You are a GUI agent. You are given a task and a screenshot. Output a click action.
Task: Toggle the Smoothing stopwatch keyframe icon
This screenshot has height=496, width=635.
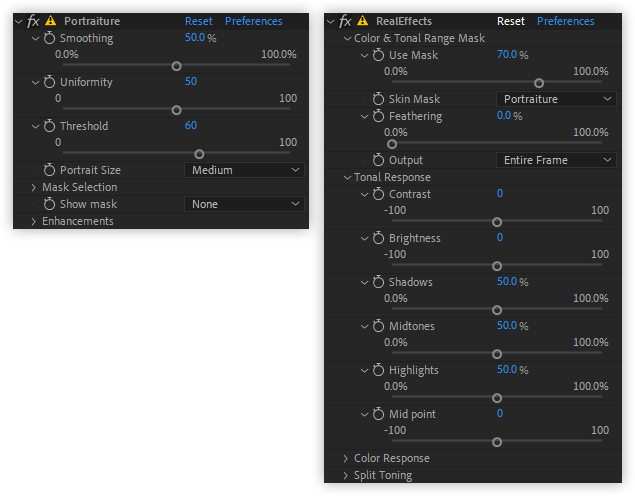pos(49,38)
